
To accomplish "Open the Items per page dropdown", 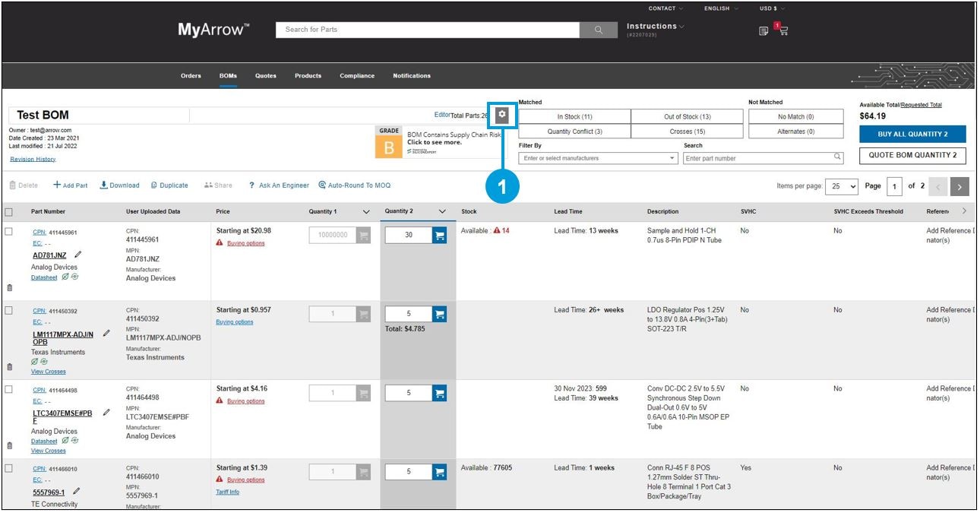I will pyautogui.click(x=843, y=186).
